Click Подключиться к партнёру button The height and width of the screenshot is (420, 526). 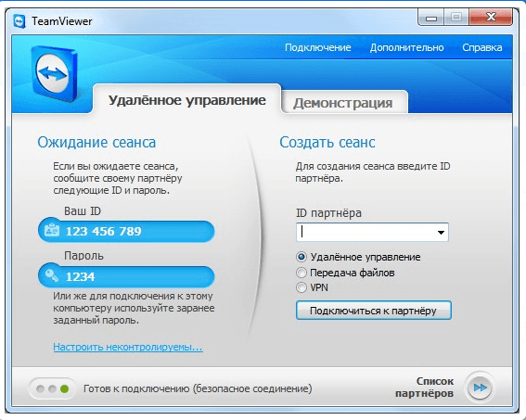click(x=373, y=311)
